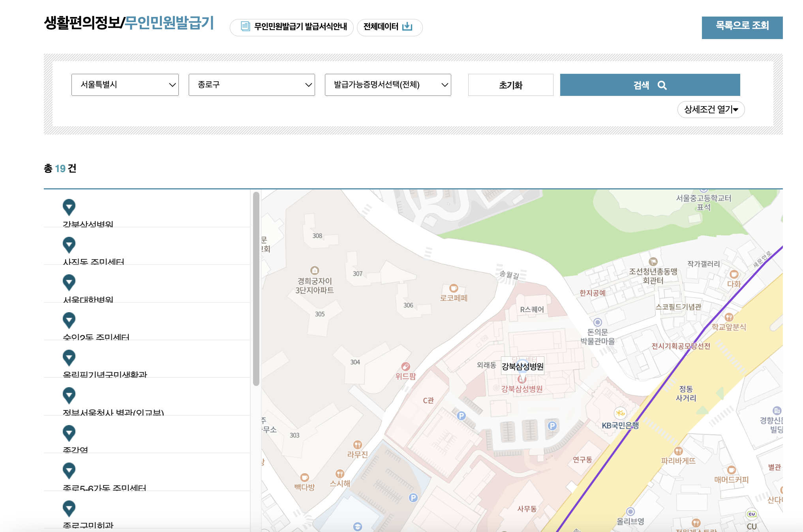Click the 초기화 reset button
Viewport: 803px width, 532px height.
(510, 85)
